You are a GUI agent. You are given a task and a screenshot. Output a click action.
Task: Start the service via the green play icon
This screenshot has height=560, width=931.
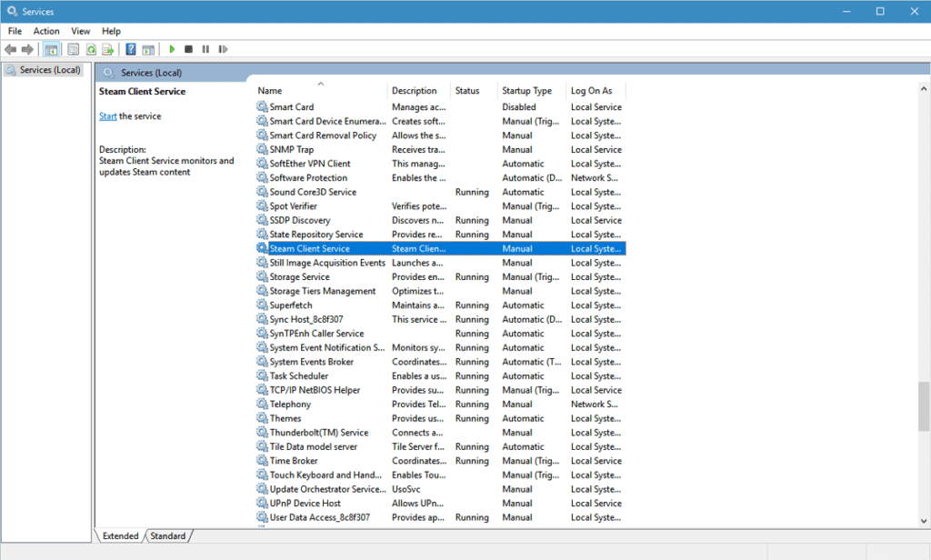pyautogui.click(x=172, y=49)
